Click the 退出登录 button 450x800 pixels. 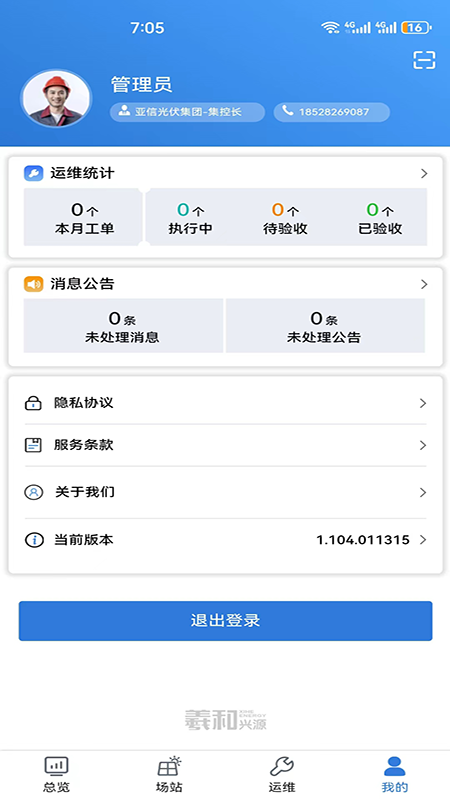[226, 621]
